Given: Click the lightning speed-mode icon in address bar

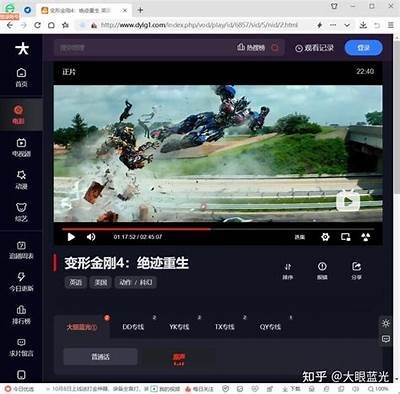Looking at the screenshot, I should pos(319,25).
